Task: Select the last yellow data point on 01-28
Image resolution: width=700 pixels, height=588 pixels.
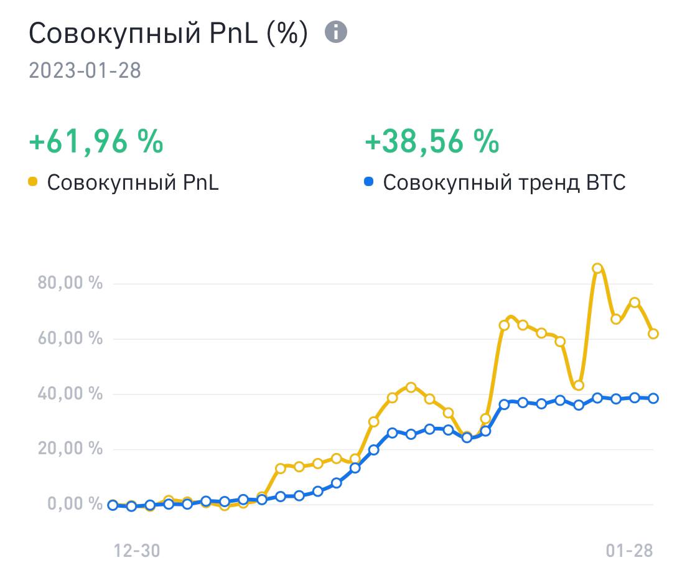Action: [x=653, y=334]
